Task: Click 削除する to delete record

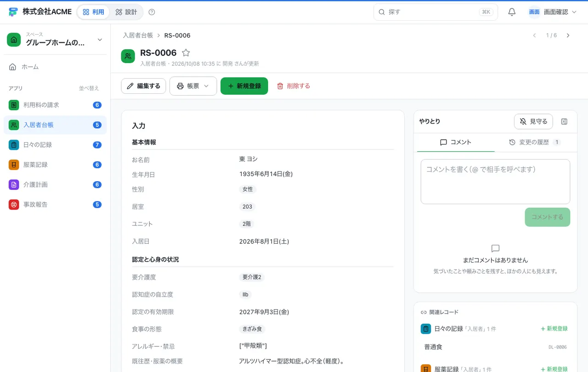Action: [294, 86]
